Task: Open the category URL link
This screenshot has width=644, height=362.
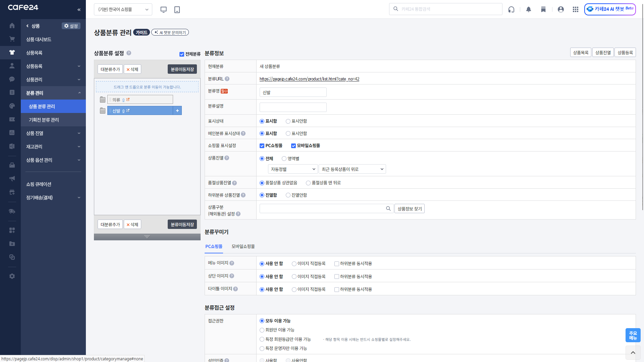Action: [309, 79]
